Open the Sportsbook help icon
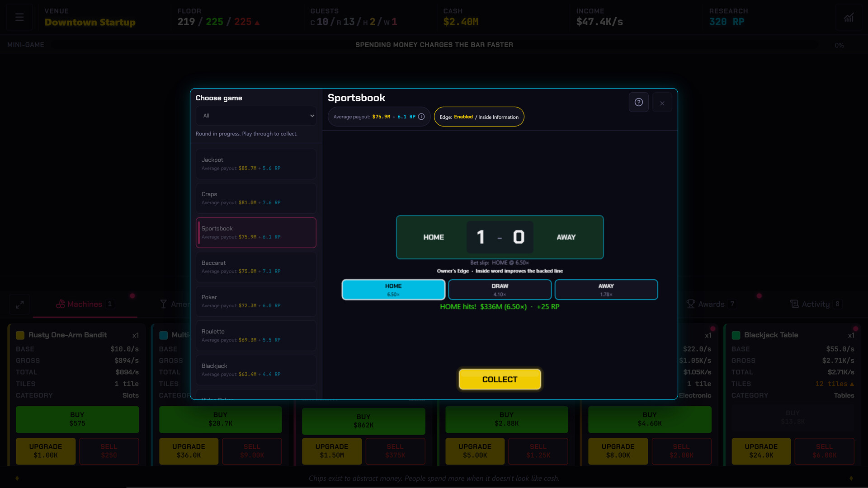Viewport: 868px width, 488px height. click(638, 102)
